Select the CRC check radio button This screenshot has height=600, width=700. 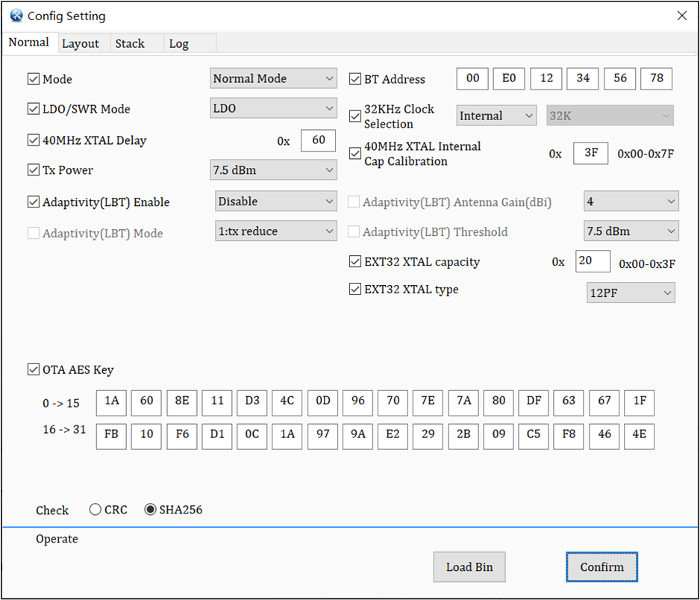tap(96, 510)
